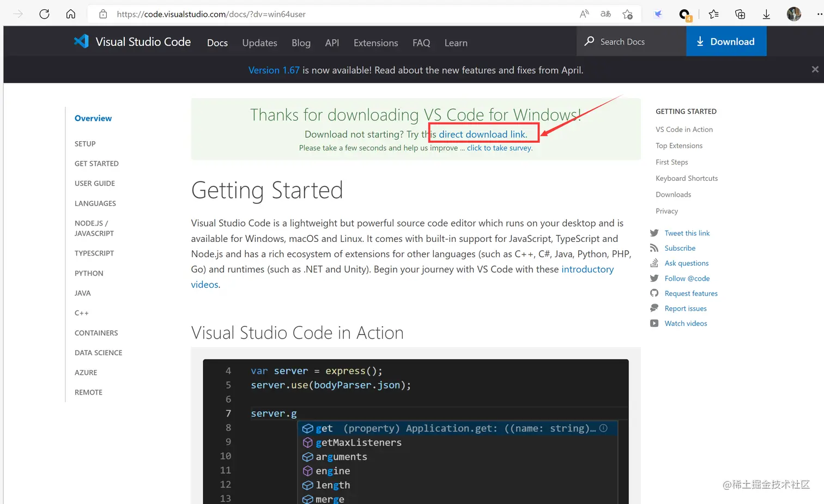Open the click to take survey link
Viewport: 824px width, 504px height.
[499, 148]
